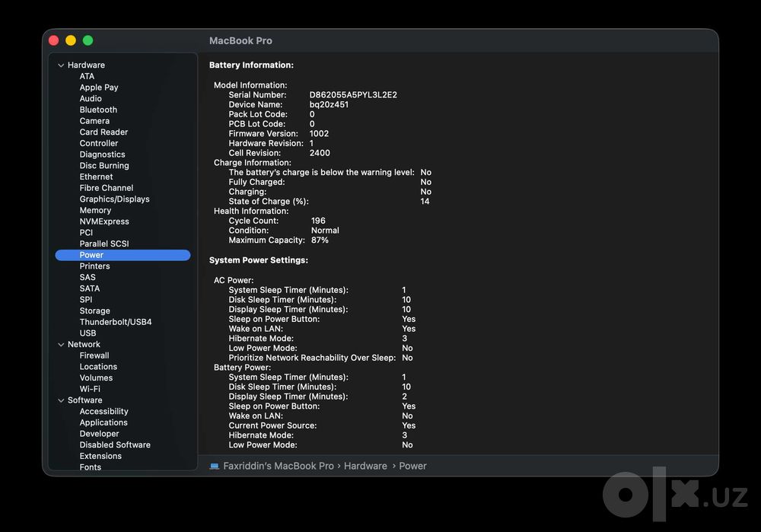This screenshot has width=761, height=532.
Task: Click Firmware Version value 1002
Action: (320, 133)
